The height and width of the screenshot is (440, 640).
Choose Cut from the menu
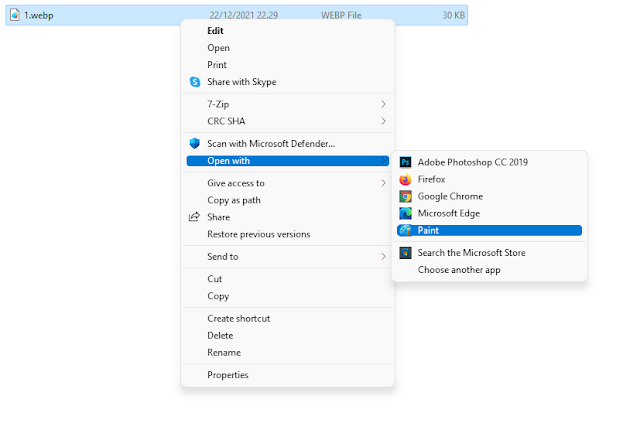[288, 279]
